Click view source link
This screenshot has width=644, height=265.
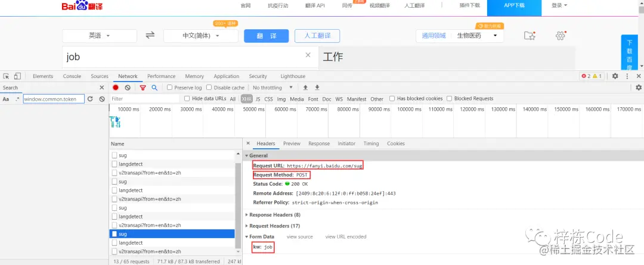(299, 236)
